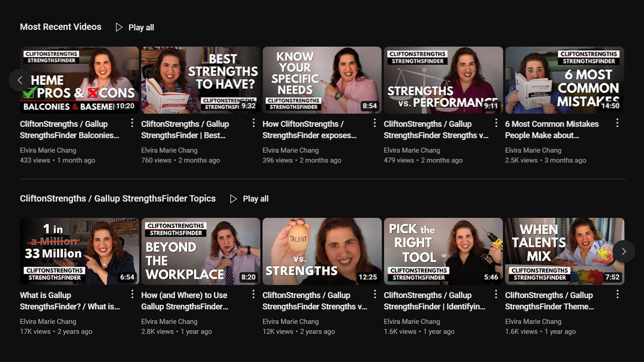644x362 pixels.
Task: Open options menu for Pick the Right Tool video
Action: pos(496,295)
